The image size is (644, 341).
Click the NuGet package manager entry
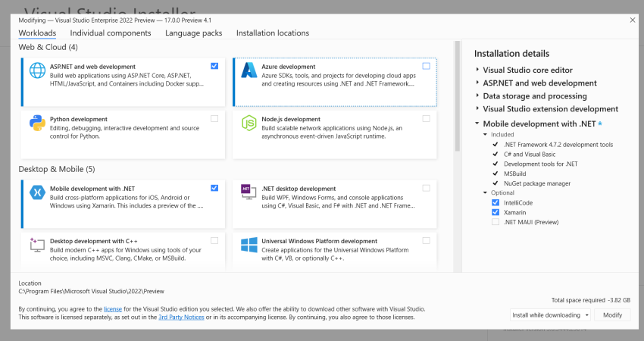pos(537,183)
